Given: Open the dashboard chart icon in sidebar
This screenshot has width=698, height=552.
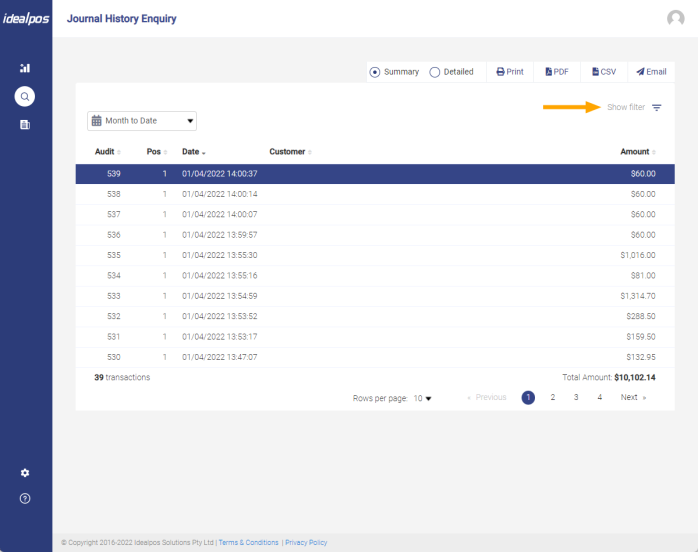Looking at the screenshot, I should [x=25, y=68].
